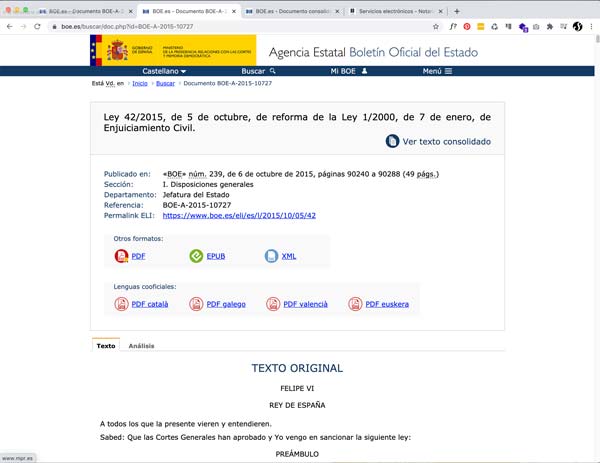Click the PDF valencià icon
The height and width of the screenshot is (463, 600).
(273, 304)
